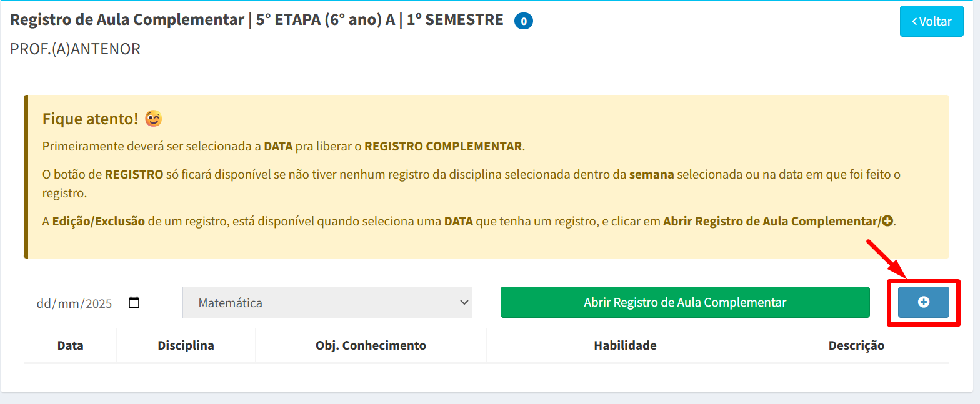Click the Obj. Conhecimento column header
The width and height of the screenshot is (980, 404).
pyautogui.click(x=371, y=345)
